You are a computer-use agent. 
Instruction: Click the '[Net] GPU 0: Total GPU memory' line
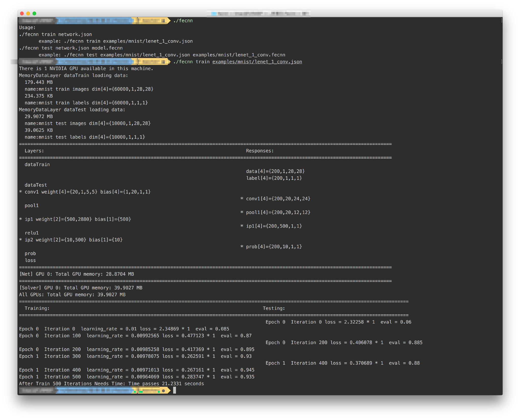click(77, 274)
